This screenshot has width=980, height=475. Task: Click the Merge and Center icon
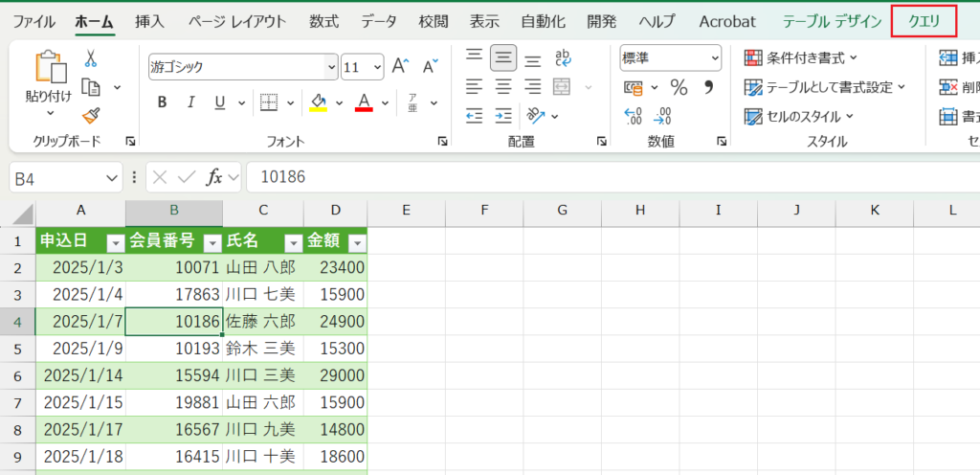[x=562, y=87]
